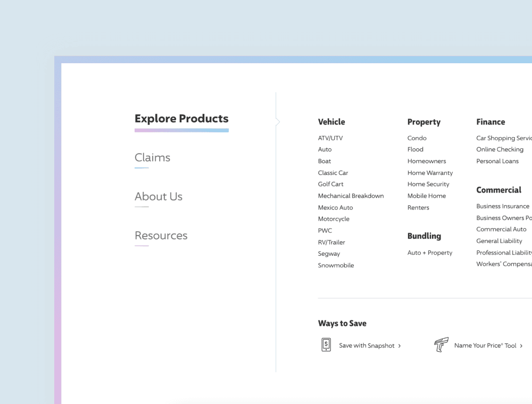Viewport: 532px width, 404px height.
Task: Open the About Us menu section
Action: click(159, 197)
